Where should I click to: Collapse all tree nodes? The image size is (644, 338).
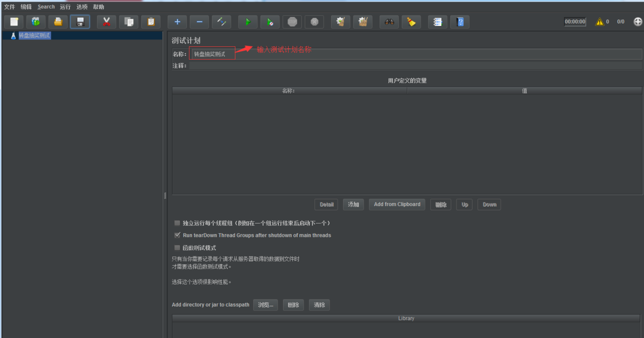coord(199,21)
